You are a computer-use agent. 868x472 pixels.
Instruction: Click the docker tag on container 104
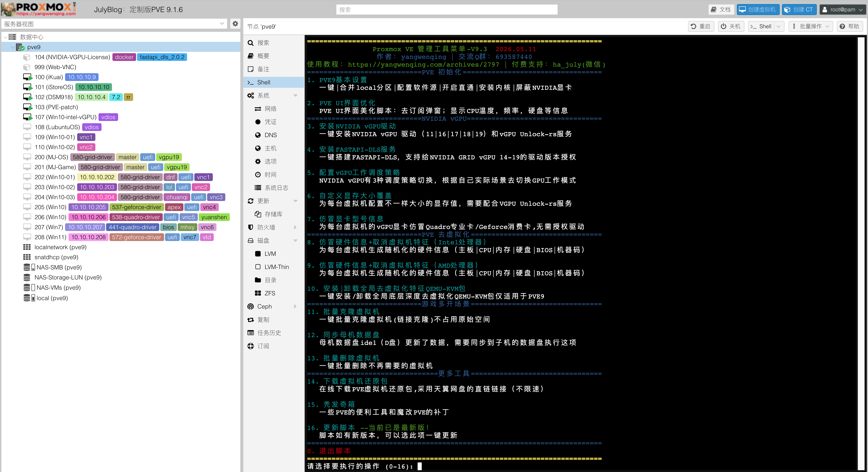point(124,57)
